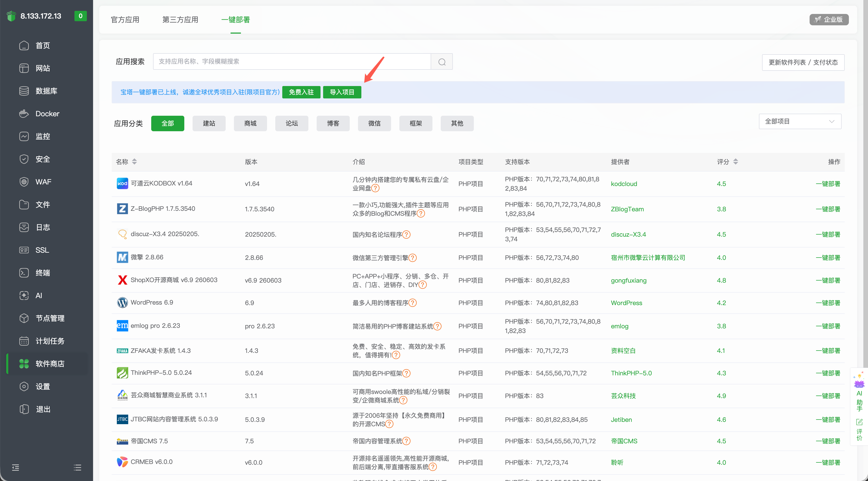Click the 导入项目 button
The width and height of the screenshot is (868, 481).
342,92
